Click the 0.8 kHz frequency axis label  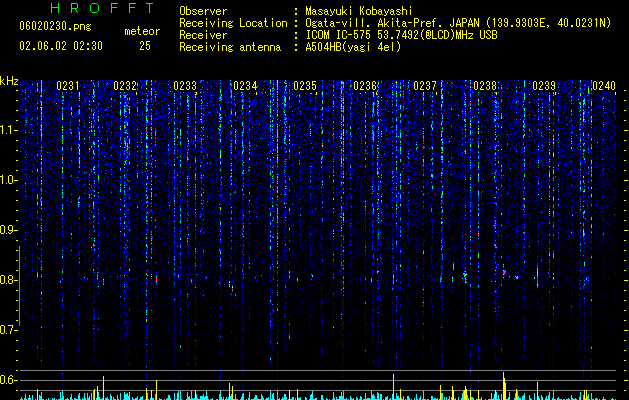click(9, 280)
